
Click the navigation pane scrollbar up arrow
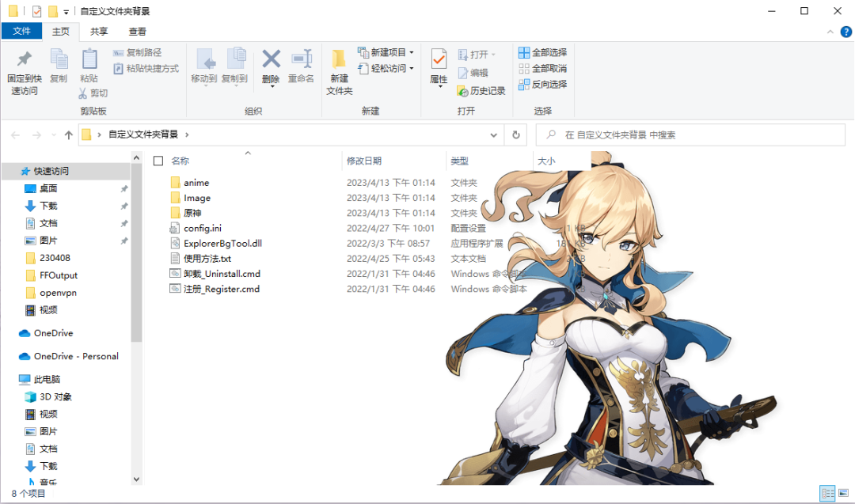pos(136,157)
